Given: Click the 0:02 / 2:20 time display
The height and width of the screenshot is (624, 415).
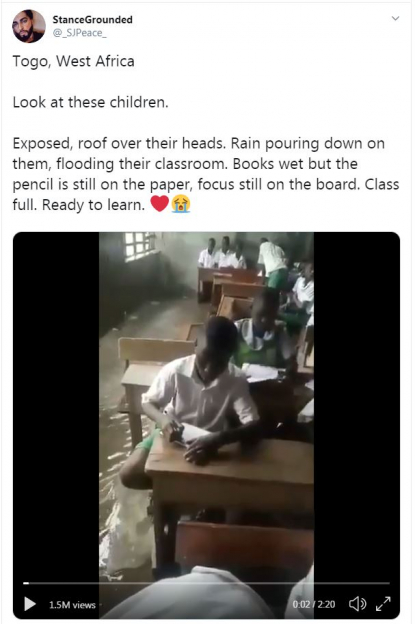Looking at the screenshot, I should click(x=314, y=604).
